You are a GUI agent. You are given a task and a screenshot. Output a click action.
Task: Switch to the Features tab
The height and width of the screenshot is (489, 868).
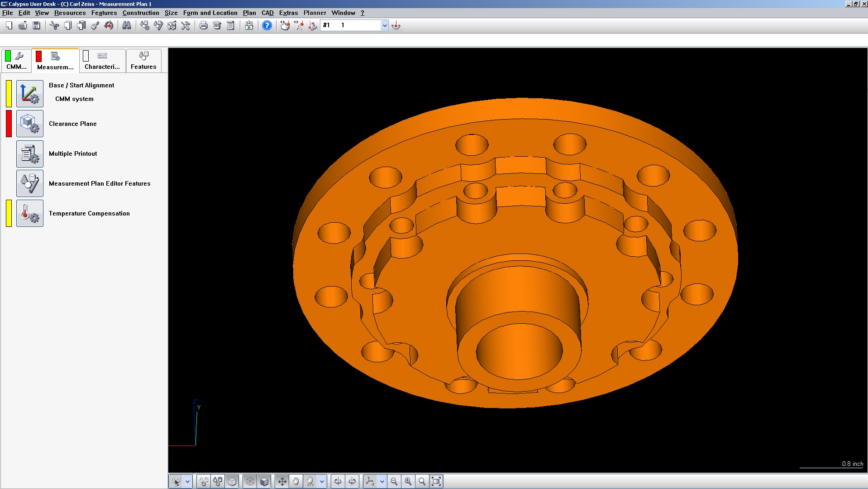pyautogui.click(x=143, y=61)
